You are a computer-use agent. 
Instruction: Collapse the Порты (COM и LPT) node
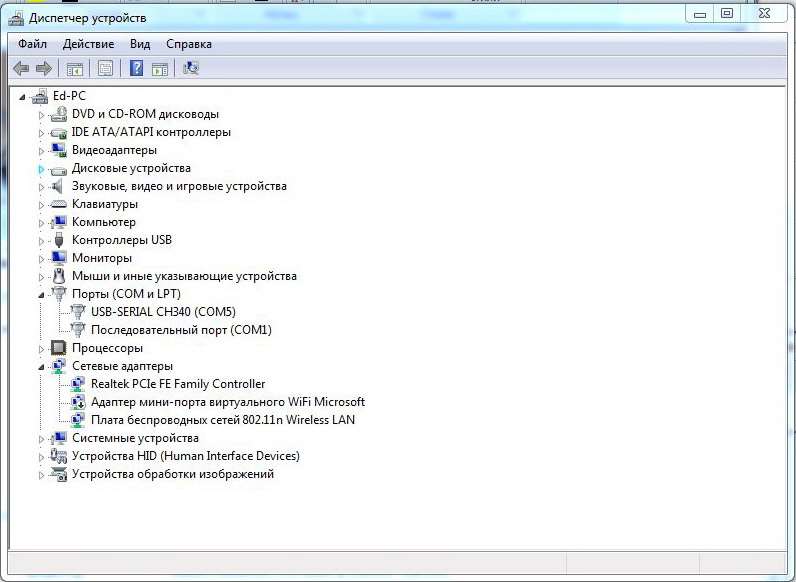[x=41, y=295]
